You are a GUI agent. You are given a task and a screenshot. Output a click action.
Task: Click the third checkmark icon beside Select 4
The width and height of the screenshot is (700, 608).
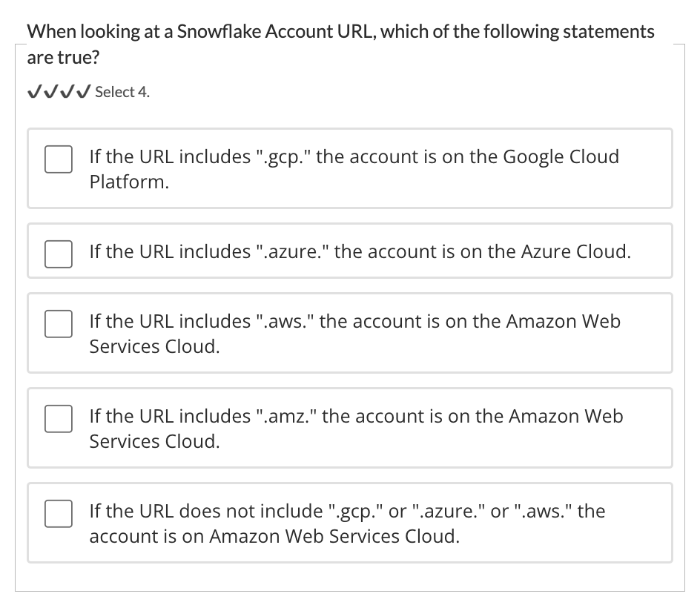tap(67, 91)
